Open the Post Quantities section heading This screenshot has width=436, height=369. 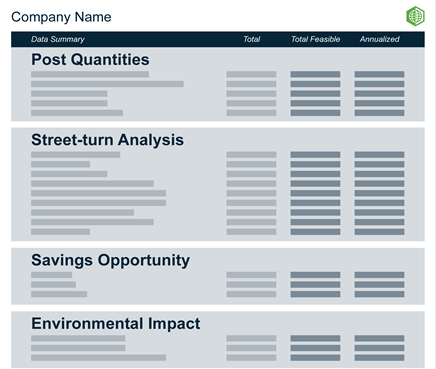(x=90, y=60)
